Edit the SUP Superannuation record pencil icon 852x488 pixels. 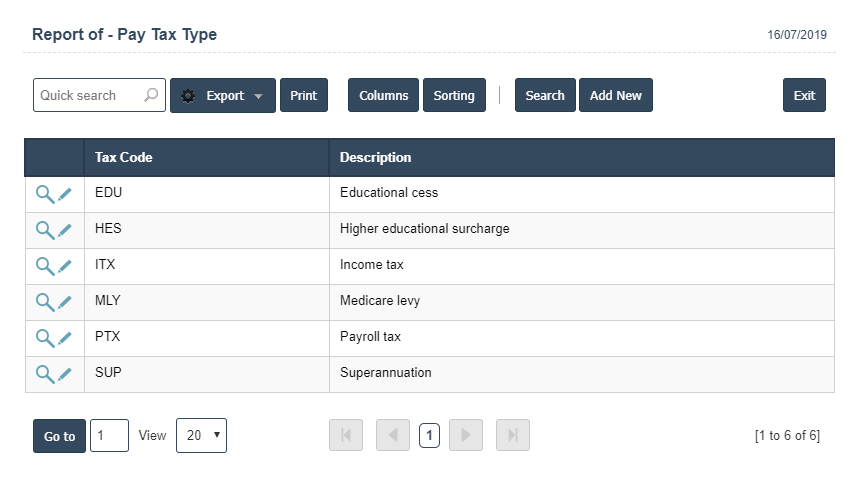[65, 374]
